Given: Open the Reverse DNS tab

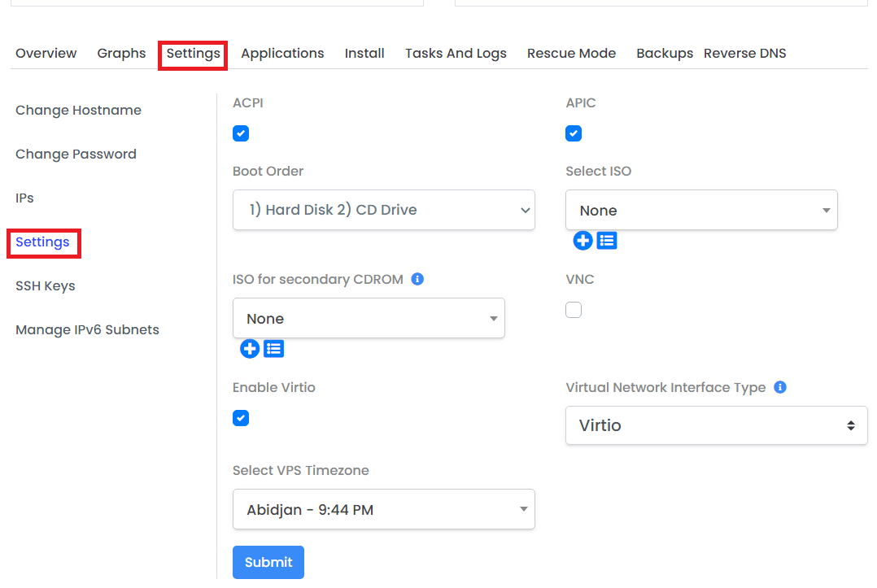Looking at the screenshot, I should [745, 53].
